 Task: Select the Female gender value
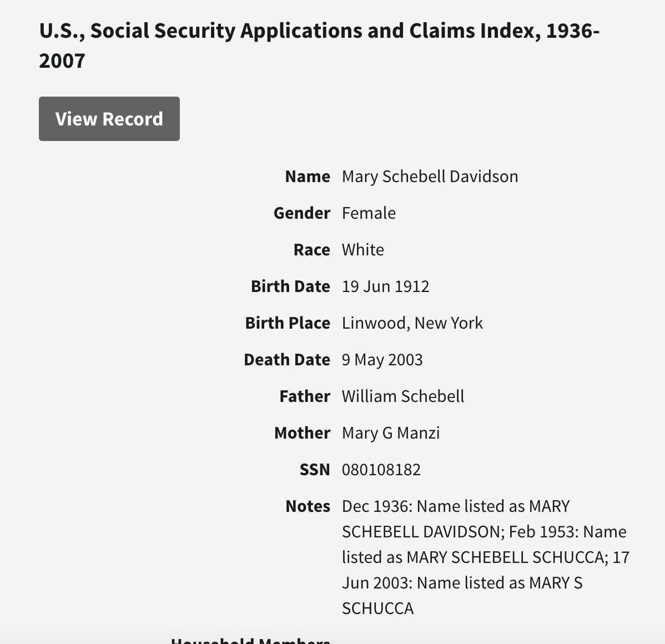[369, 213]
